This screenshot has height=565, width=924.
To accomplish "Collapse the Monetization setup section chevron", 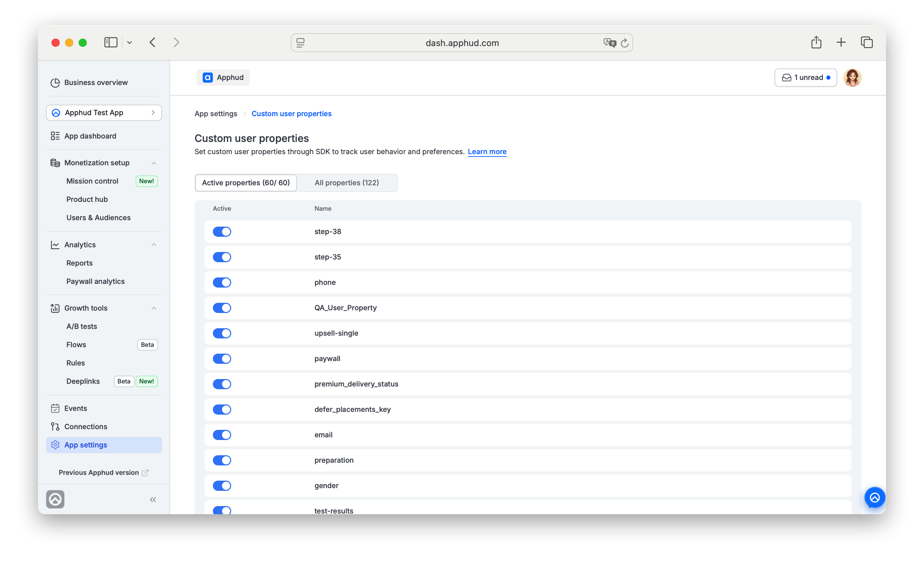I will tap(154, 163).
